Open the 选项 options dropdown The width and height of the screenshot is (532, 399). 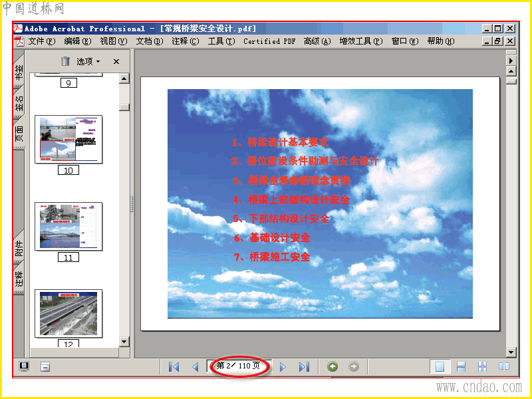point(88,61)
